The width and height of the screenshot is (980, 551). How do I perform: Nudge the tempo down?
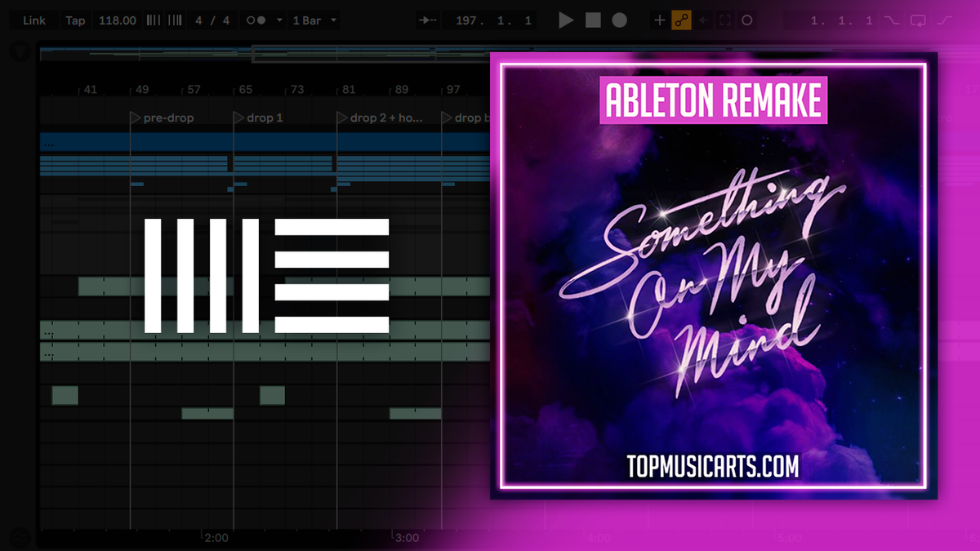[x=153, y=20]
